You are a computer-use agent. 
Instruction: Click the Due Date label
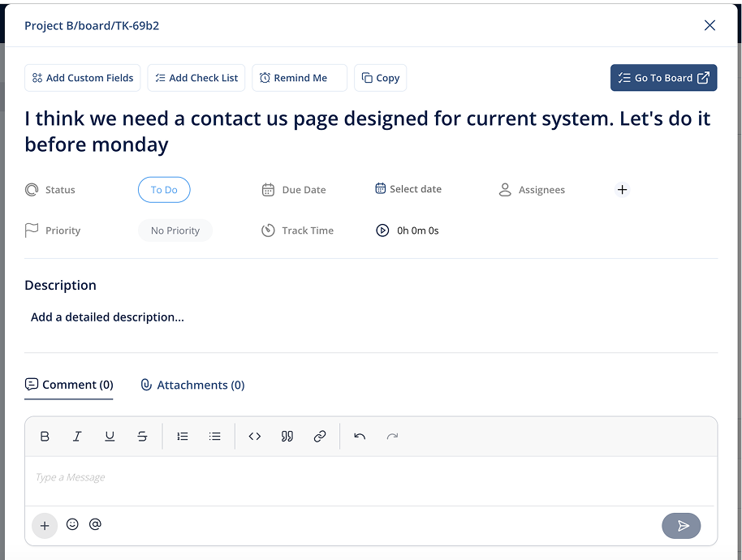pyautogui.click(x=304, y=190)
